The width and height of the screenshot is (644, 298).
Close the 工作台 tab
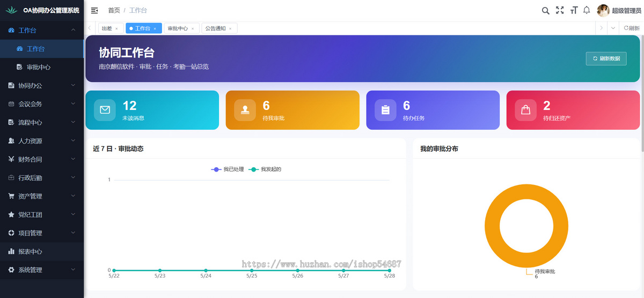coord(155,29)
